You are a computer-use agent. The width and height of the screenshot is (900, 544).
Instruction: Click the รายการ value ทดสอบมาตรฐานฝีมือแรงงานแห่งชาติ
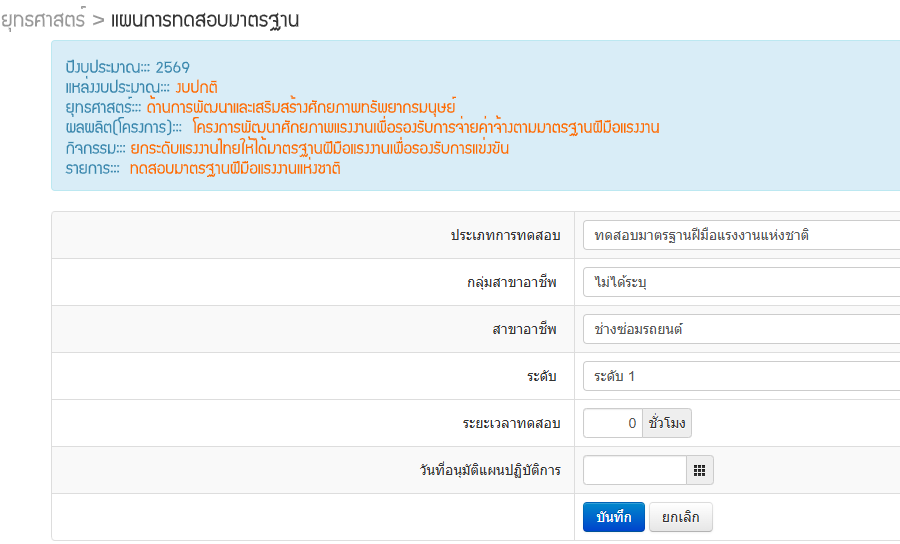(235, 168)
